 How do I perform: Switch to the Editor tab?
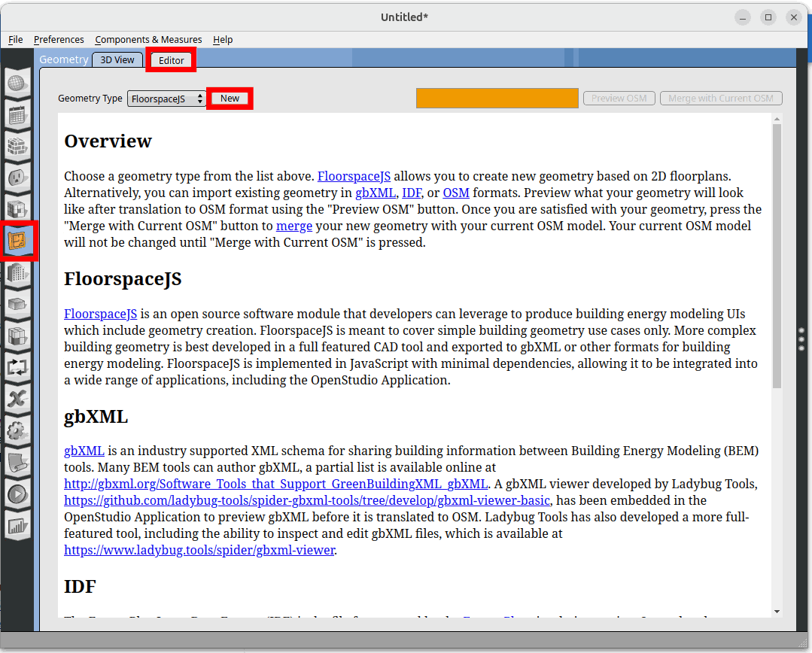point(172,60)
